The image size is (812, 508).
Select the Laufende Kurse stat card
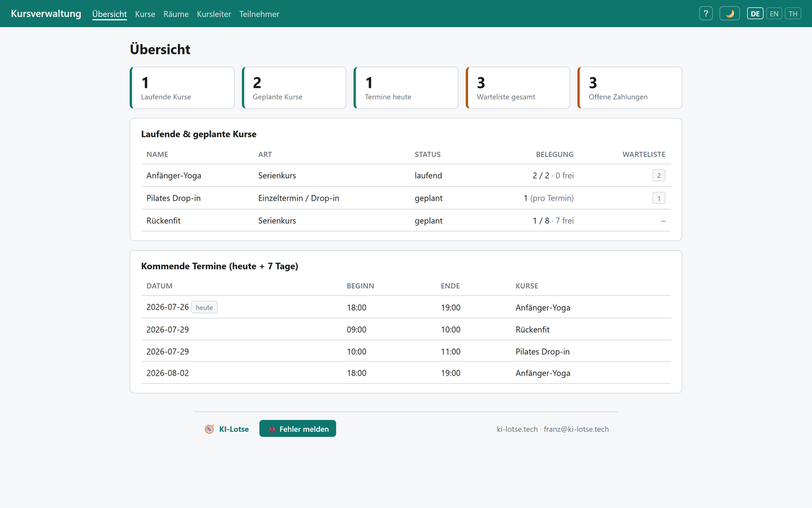point(182,88)
